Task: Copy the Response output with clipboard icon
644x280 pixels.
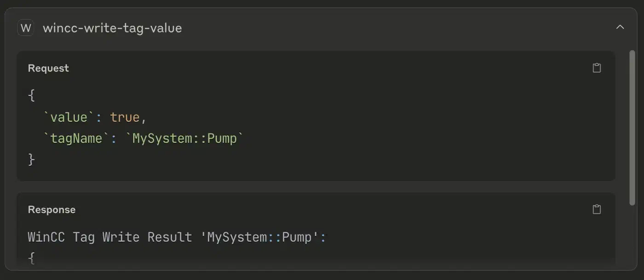Action: pos(597,210)
